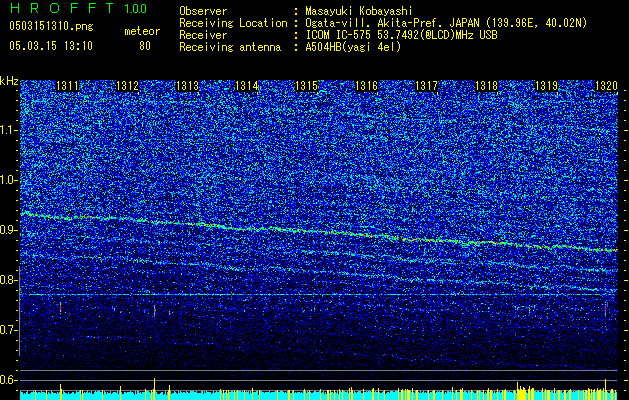Image resolution: width=629 pixels, height=400 pixels.
Task: Click the red meteor echo below 1320
Action: point(605,309)
